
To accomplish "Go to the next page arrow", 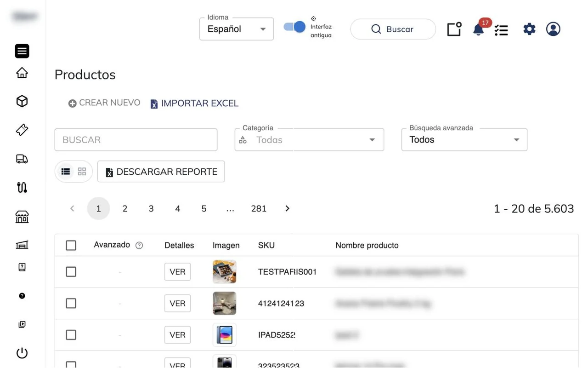I will pos(288,209).
